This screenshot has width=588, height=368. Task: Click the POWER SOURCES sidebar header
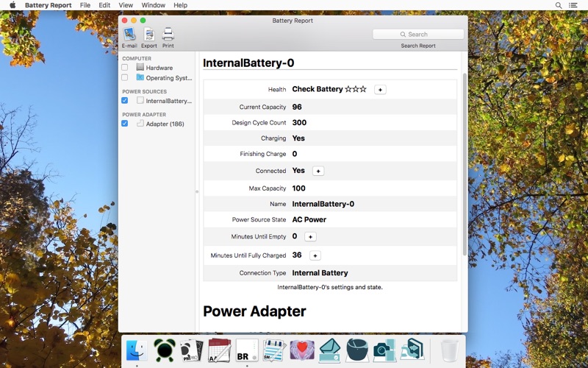144,91
